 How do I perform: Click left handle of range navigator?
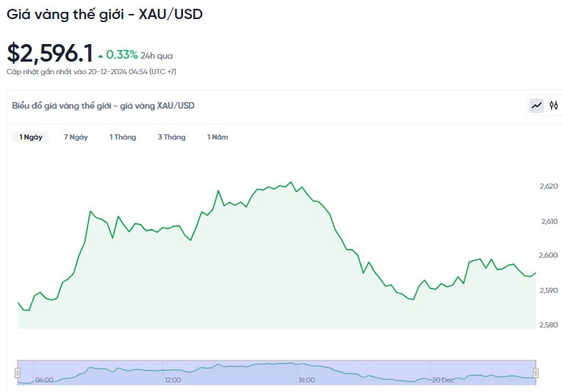pos(18,373)
